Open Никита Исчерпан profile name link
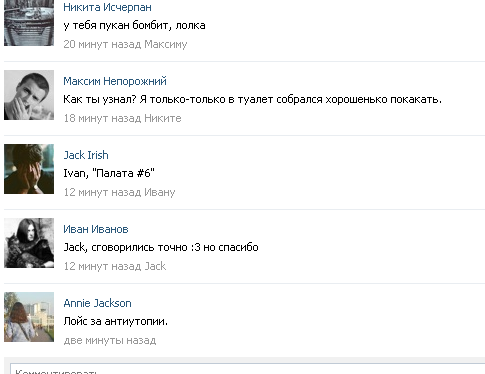Viewport: 485px width, 374px height. tap(107, 7)
